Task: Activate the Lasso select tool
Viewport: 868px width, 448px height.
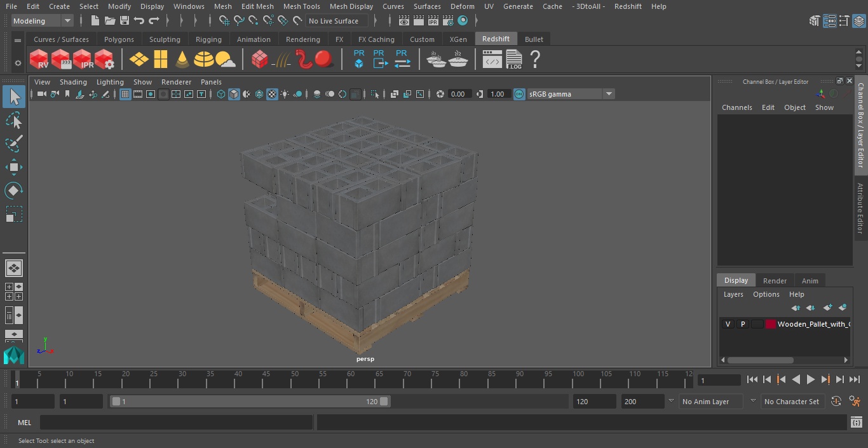Action: point(14,120)
